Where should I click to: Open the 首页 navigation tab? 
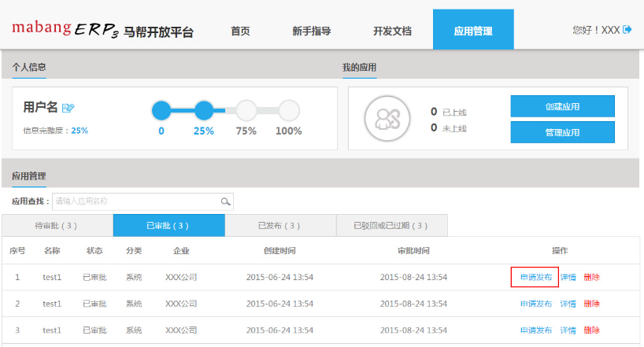pos(240,31)
